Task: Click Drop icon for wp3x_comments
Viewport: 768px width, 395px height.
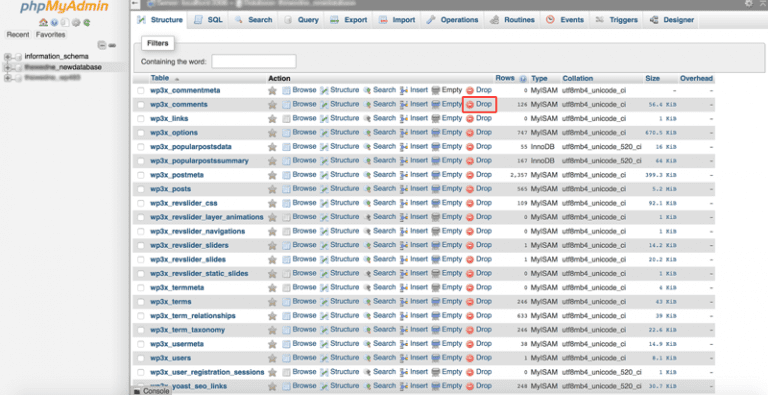Action: click(470, 104)
